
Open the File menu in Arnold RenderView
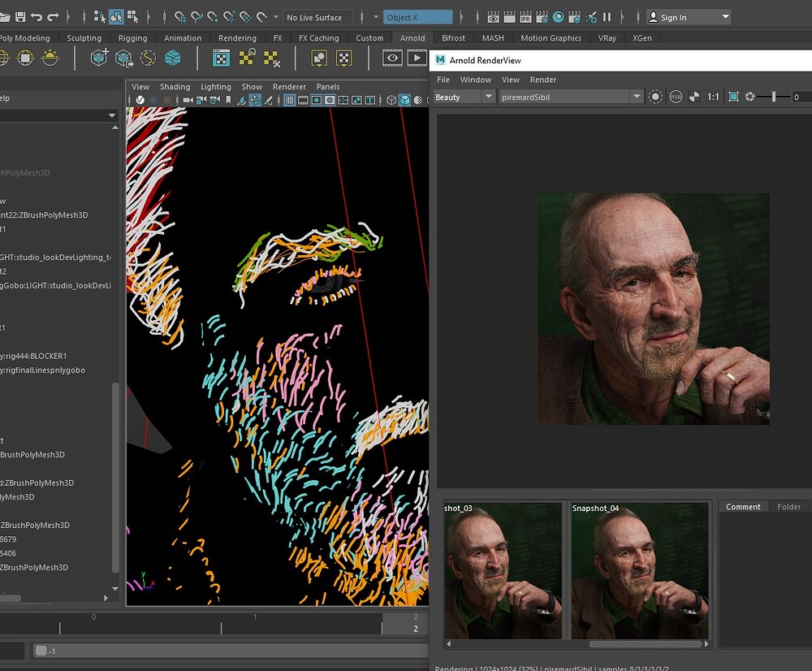(443, 80)
